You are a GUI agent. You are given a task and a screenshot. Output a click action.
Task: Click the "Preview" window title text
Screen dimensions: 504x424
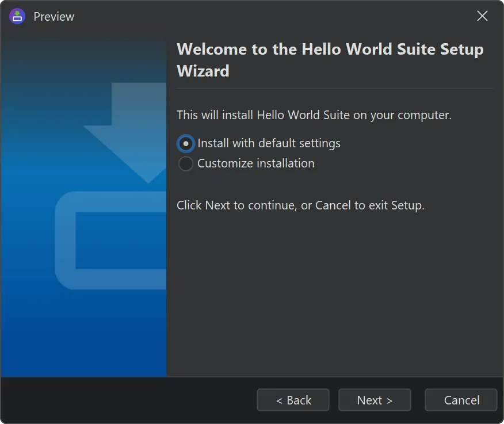54,17
